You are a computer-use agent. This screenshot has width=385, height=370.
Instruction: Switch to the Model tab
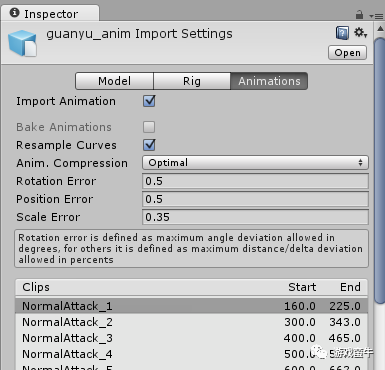pyautogui.click(x=114, y=81)
